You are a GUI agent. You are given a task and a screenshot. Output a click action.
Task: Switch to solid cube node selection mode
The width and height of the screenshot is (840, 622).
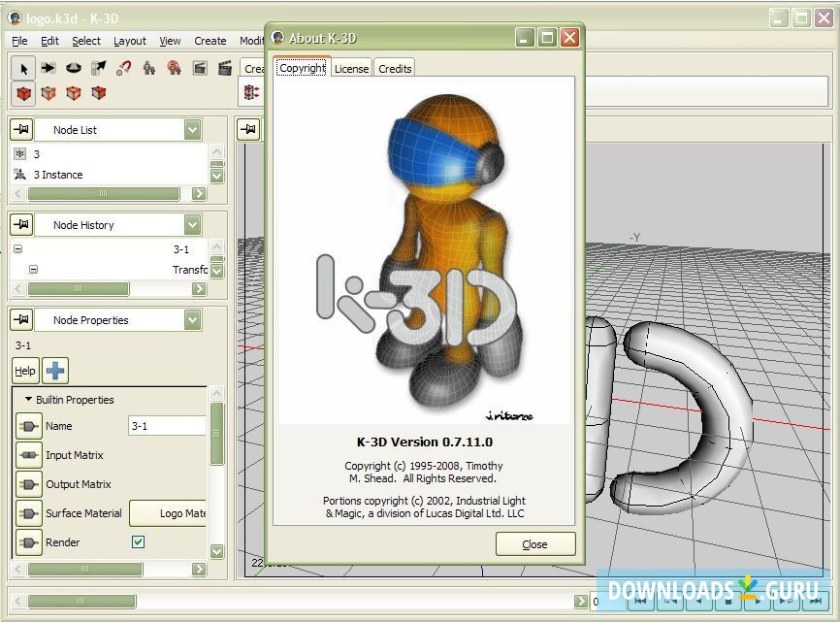point(23,93)
